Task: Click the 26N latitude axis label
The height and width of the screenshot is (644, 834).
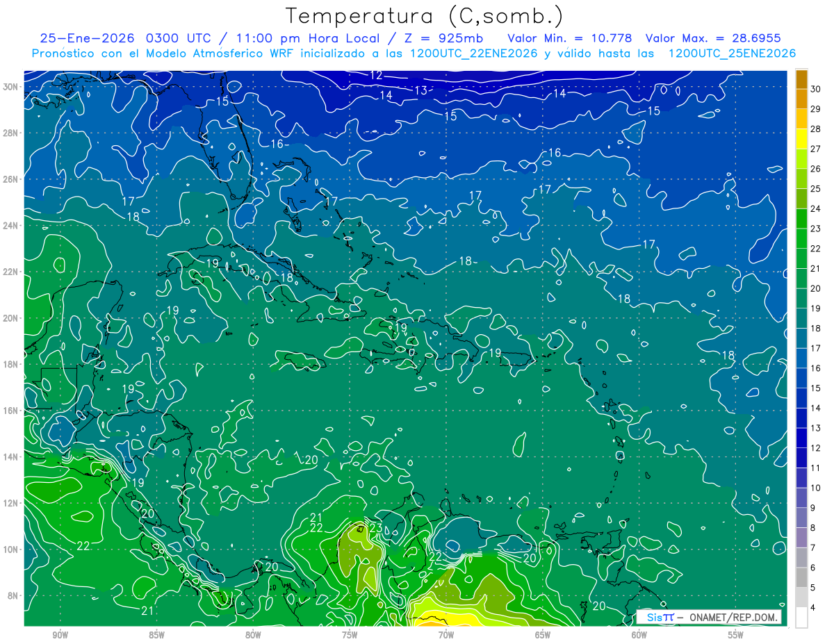Action: pyautogui.click(x=12, y=179)
